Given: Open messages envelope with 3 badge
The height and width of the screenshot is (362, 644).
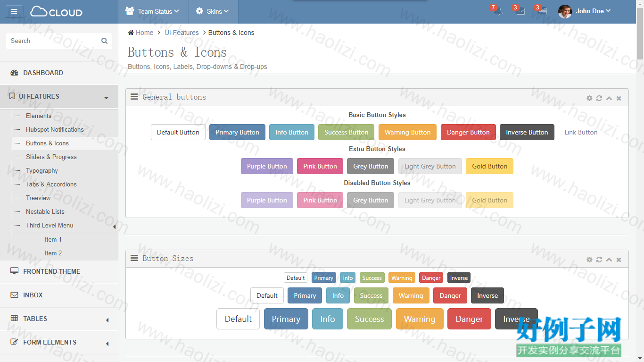Looking at the screenshot, I should pos(520,11).
